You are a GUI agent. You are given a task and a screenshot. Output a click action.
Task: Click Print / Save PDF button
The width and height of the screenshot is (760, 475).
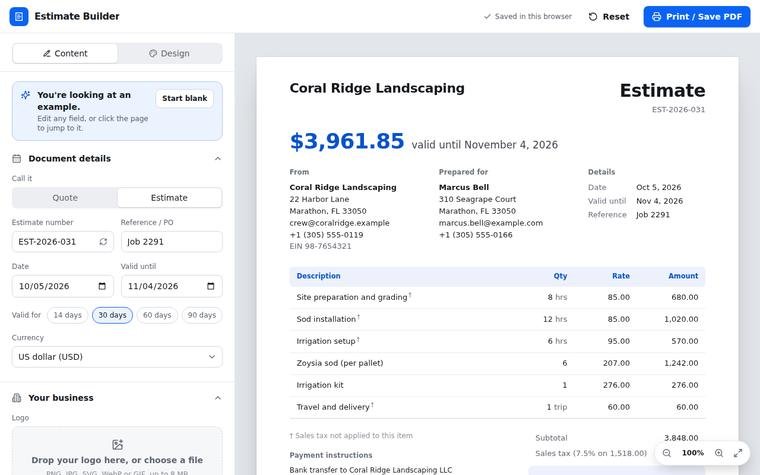(697, 16)
